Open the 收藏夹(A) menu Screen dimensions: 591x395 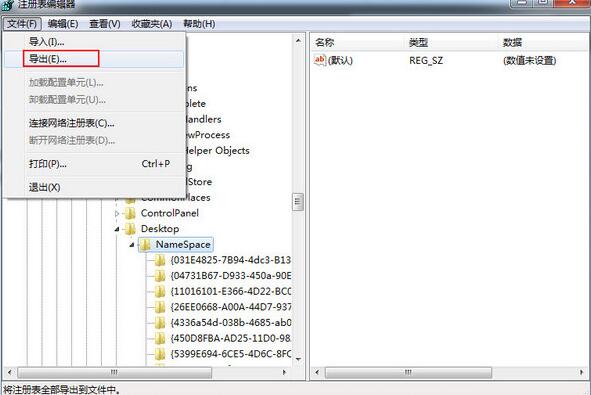point(152,24)
